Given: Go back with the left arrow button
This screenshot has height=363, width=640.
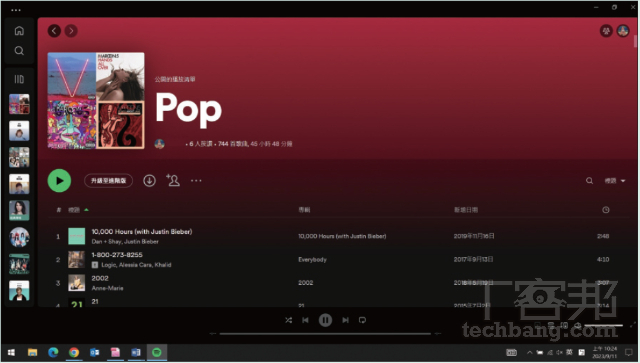Looking at the screenshot, I should coord(54,31).
